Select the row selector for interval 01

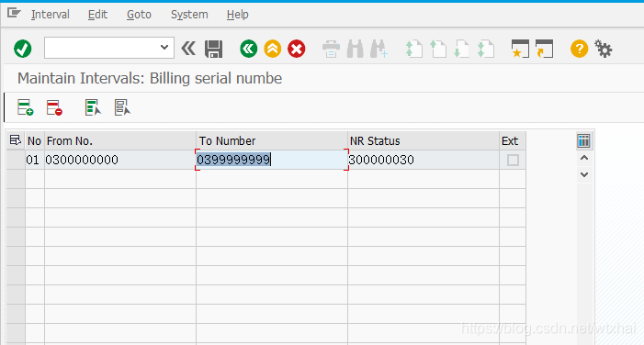click(x=16, y=160)
